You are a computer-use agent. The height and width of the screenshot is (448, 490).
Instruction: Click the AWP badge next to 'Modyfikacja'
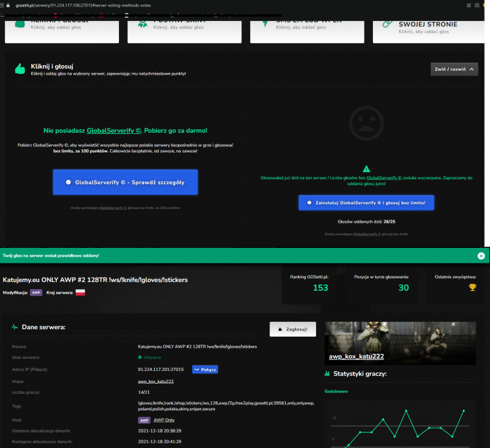36,293
